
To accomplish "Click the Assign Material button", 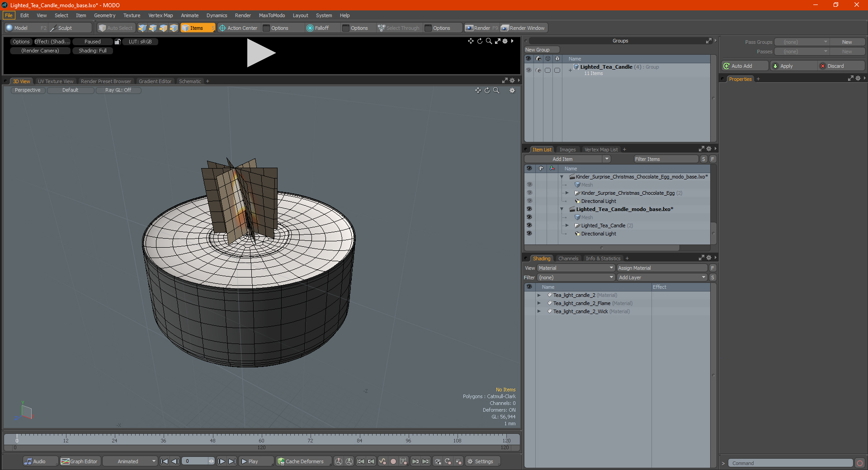I will pos(661,268).
